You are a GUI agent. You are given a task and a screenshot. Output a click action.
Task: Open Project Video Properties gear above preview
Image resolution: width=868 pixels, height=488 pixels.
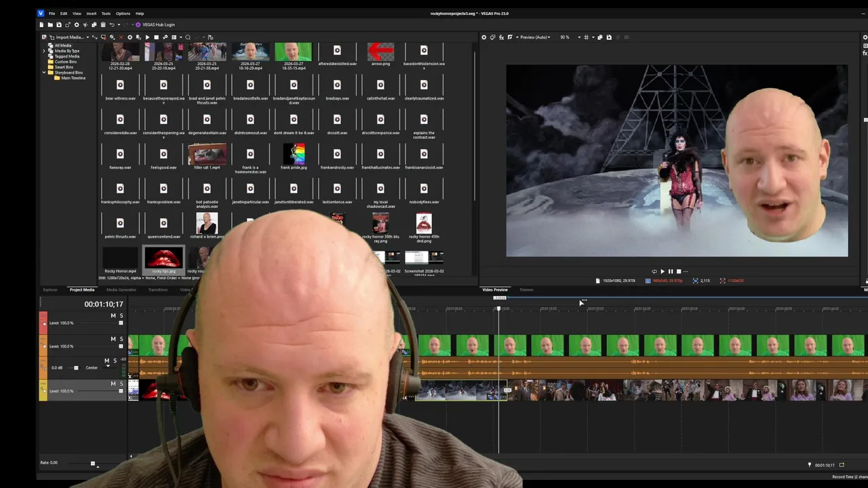[x=484, y=37]
